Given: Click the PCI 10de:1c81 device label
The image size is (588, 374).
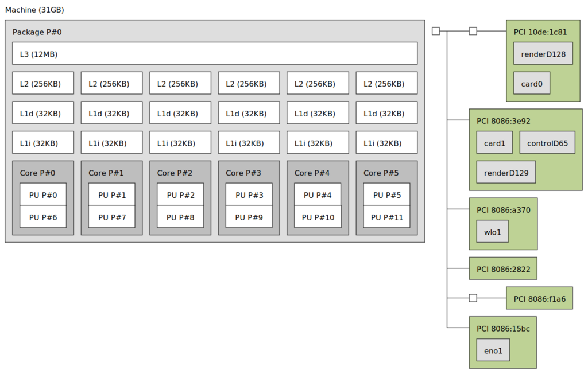Looking at the screenshot, I should (540, 32).
